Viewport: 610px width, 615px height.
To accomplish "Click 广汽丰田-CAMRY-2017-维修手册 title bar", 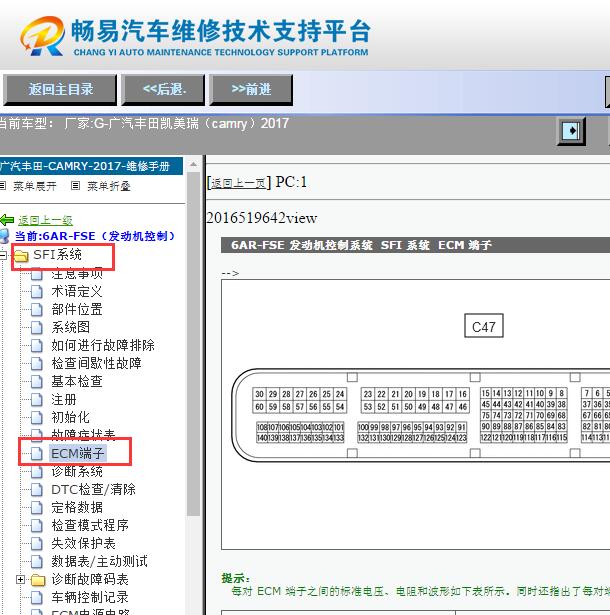I will coord(91,166).
